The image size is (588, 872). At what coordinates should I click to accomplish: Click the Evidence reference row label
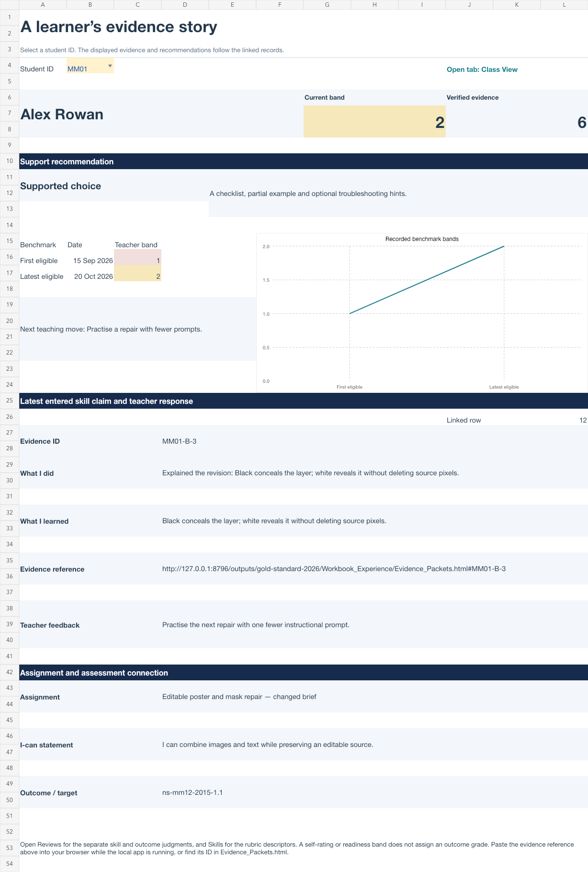[x=52, y=569]
